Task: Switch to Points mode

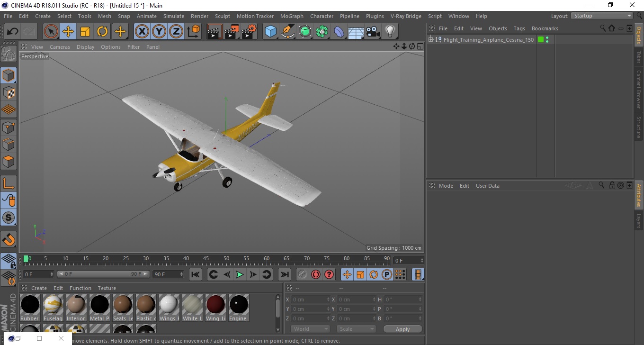Action: 9,127
